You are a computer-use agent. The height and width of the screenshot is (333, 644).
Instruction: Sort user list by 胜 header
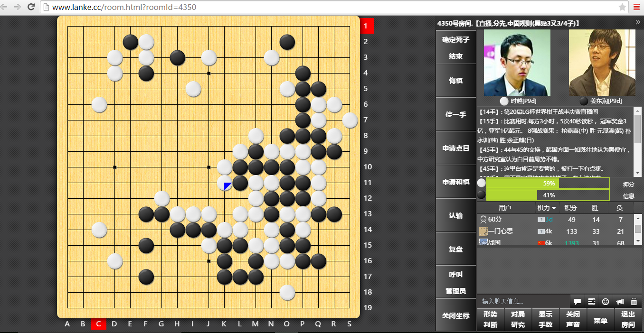(595, 208)
